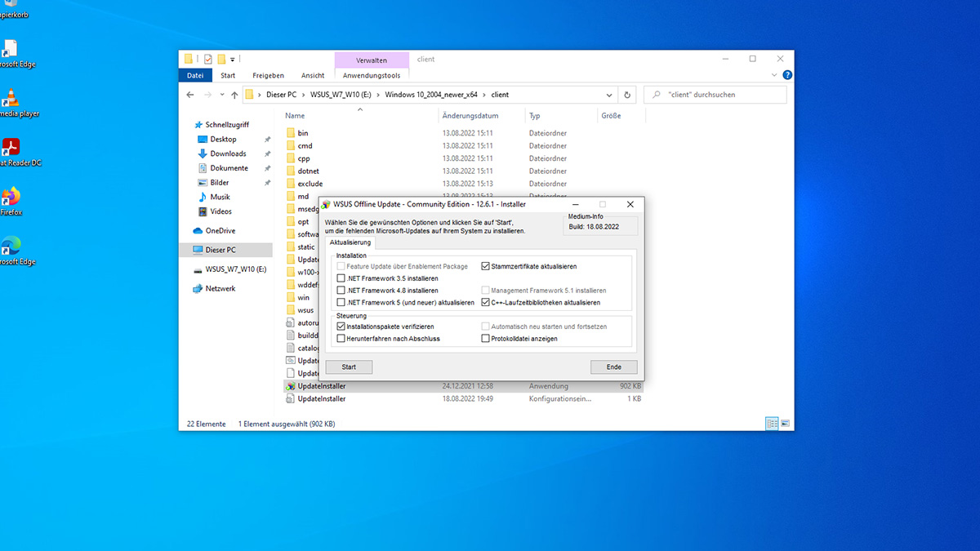Open Quick Access Toolbar customize dropdown
Viewport: 980px width, 551px height.
tap(233, 59)
